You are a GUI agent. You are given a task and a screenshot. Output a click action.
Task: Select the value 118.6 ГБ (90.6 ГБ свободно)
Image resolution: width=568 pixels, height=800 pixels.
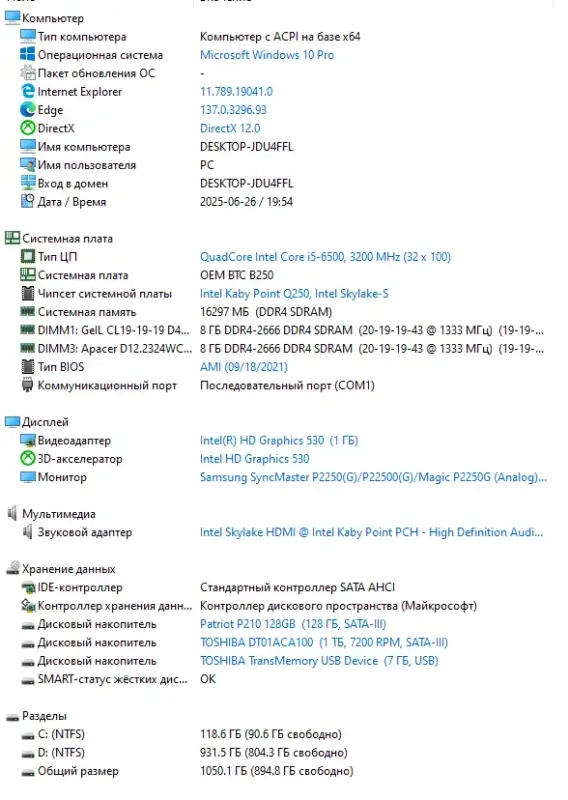[x=270, y=734]
